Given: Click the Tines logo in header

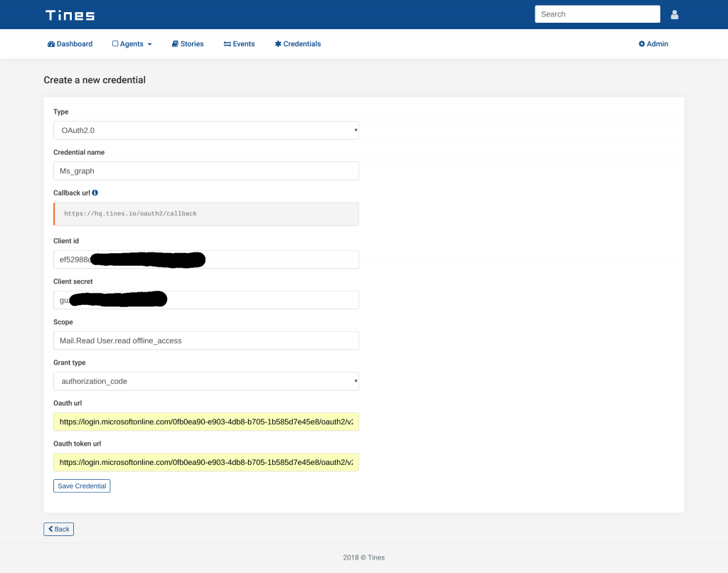Looking at the screenshot, I should point(70,16).
